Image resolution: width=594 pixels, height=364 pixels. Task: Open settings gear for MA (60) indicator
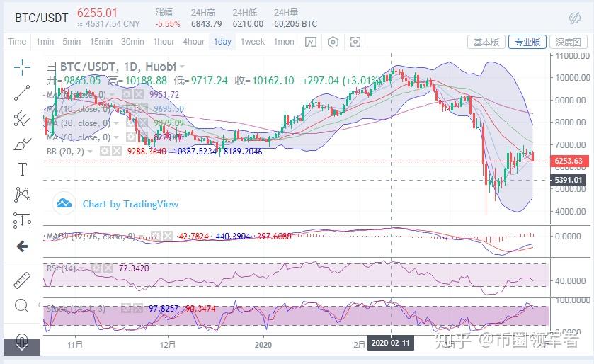tap(131, 137)
